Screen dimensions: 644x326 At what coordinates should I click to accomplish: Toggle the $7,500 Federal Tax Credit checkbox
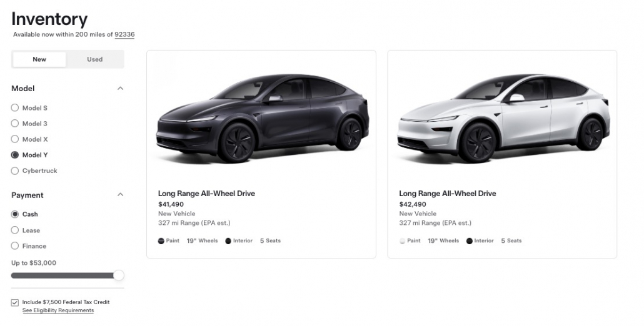click(15, 302)
